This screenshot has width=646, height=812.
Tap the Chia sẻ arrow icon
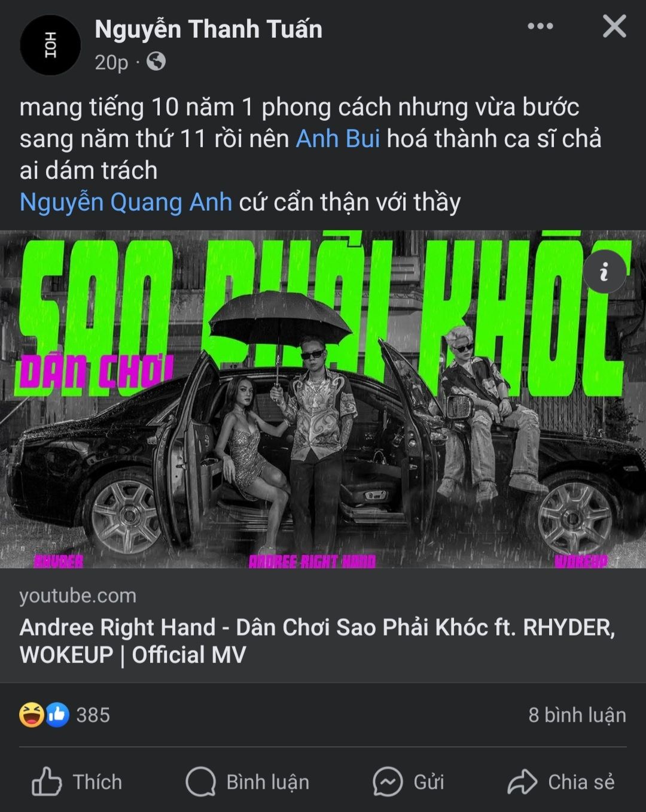[522, 781]
